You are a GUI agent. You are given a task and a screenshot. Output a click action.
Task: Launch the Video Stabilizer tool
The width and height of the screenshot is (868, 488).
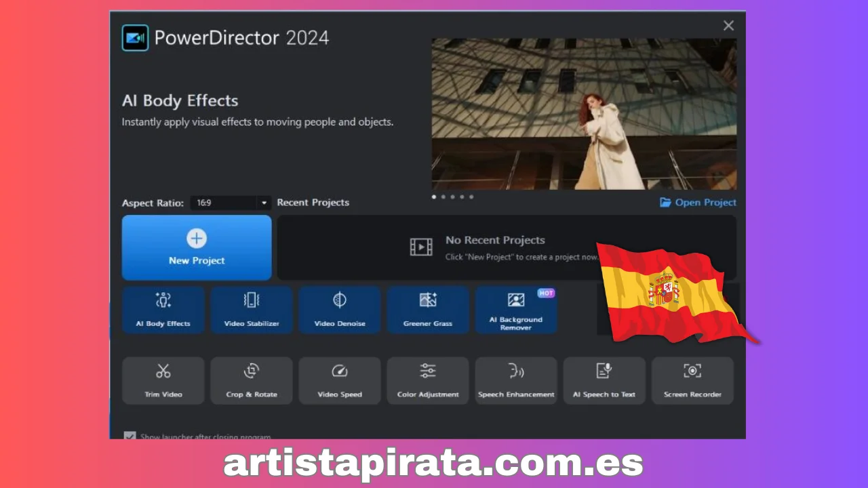(252, 310)
